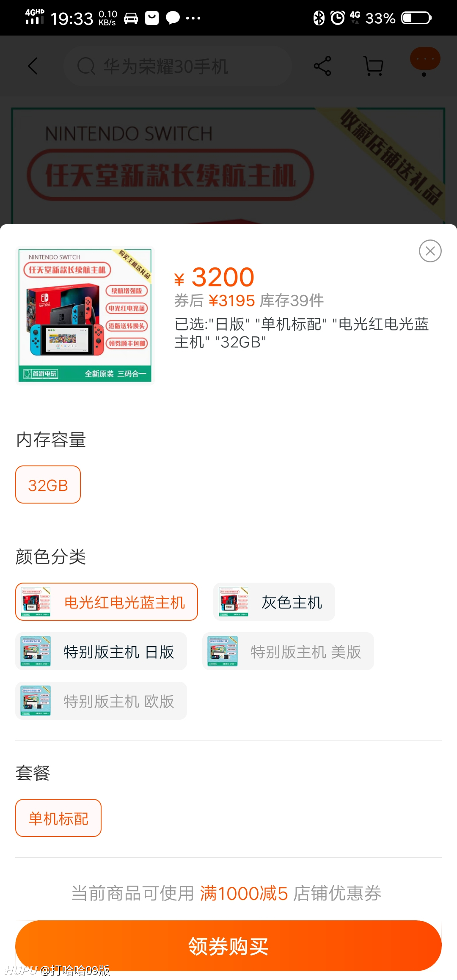The image size is (457, 980).
Task: Tap the orange chat bubble menu icon
Action: click(425, 60)
